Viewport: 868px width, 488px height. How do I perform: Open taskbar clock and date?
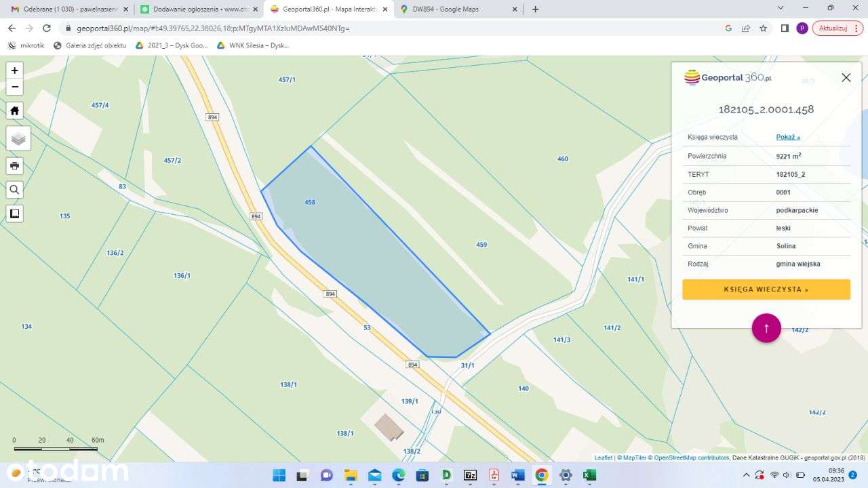tap(827, 475)
